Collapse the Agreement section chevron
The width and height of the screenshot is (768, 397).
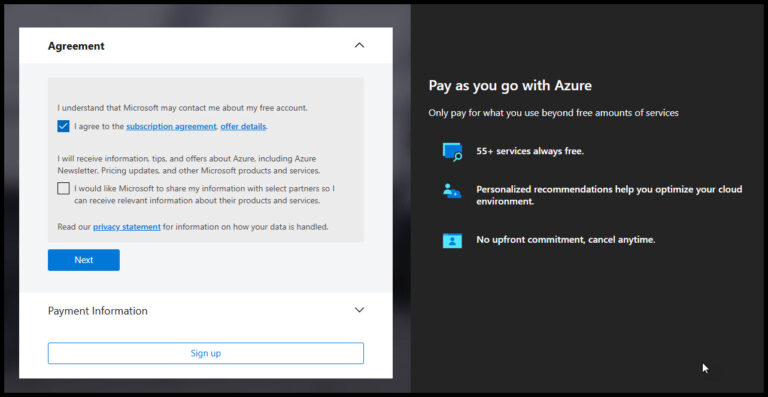point(360,46)
